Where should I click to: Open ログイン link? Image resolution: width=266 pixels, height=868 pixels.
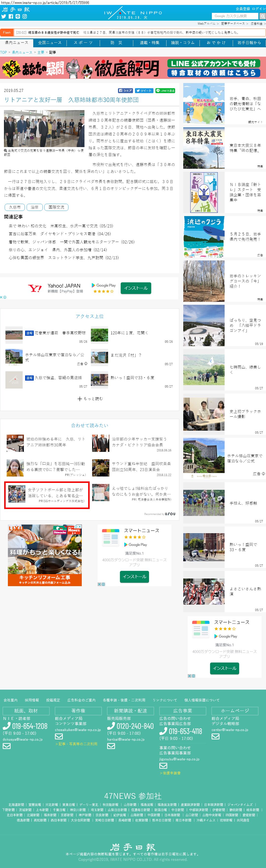(259, 9)
